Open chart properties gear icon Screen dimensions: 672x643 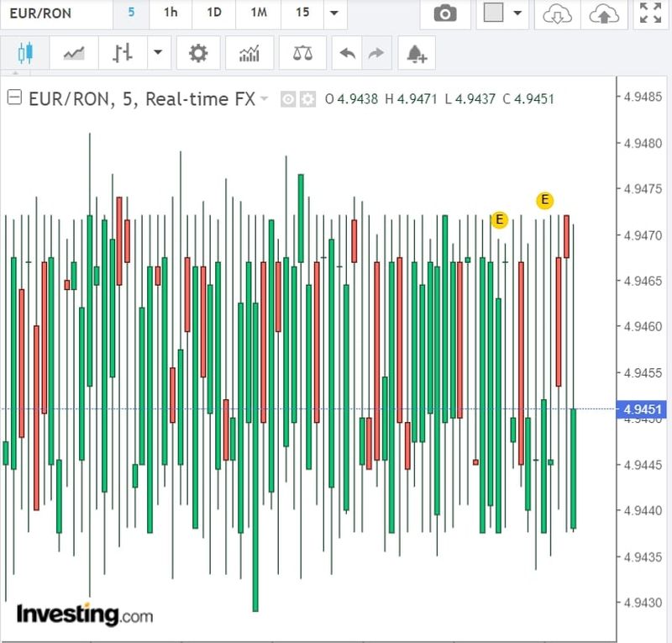(198, 54)
